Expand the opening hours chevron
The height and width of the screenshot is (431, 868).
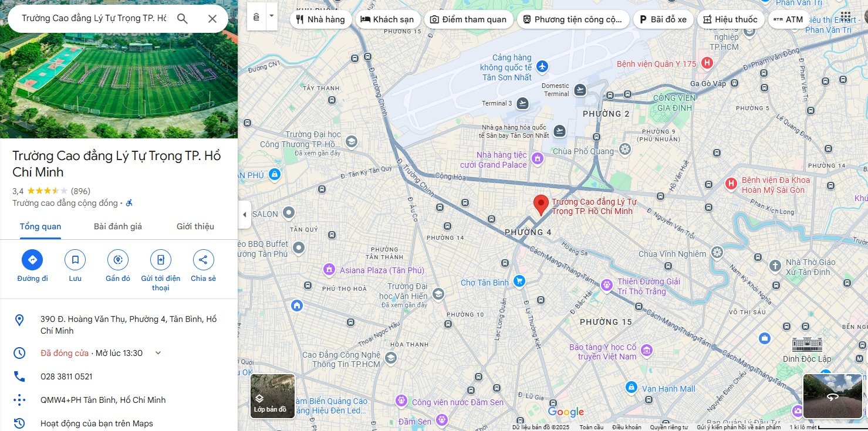pos(157,353)
